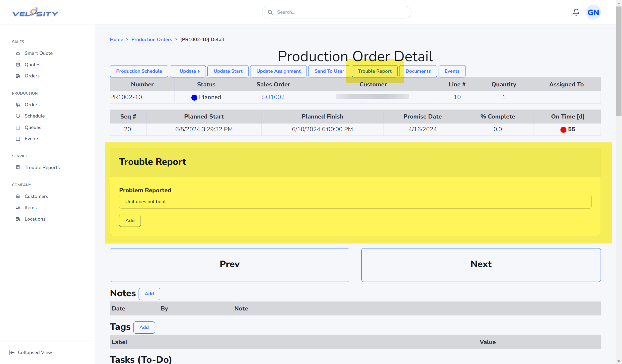The width and height of the screenshot is (622, 364).
Task: Open the Documents button
Action: [x=418, y=71]
